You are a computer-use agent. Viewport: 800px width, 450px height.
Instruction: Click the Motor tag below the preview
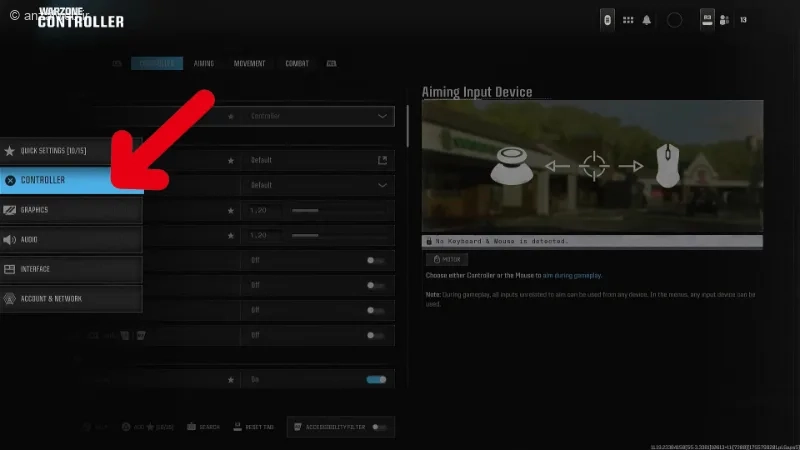[x=447, y=259]
